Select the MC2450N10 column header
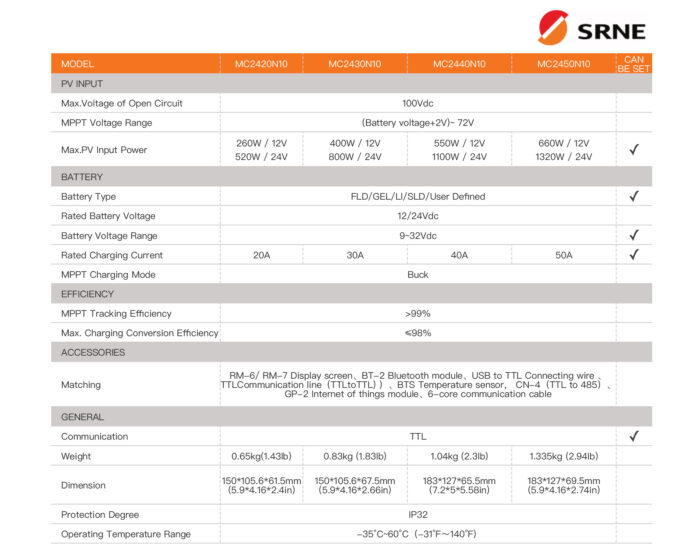 pos(563,64)
